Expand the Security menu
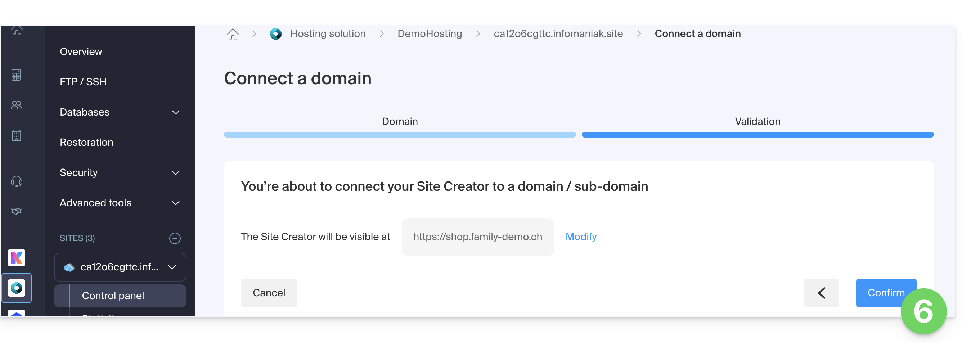The height and width of the screenshot is (342, 980). pos(175,173)
